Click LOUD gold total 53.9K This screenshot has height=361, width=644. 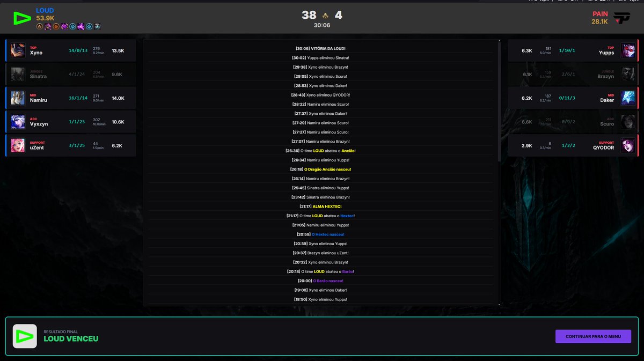point(45,18)
